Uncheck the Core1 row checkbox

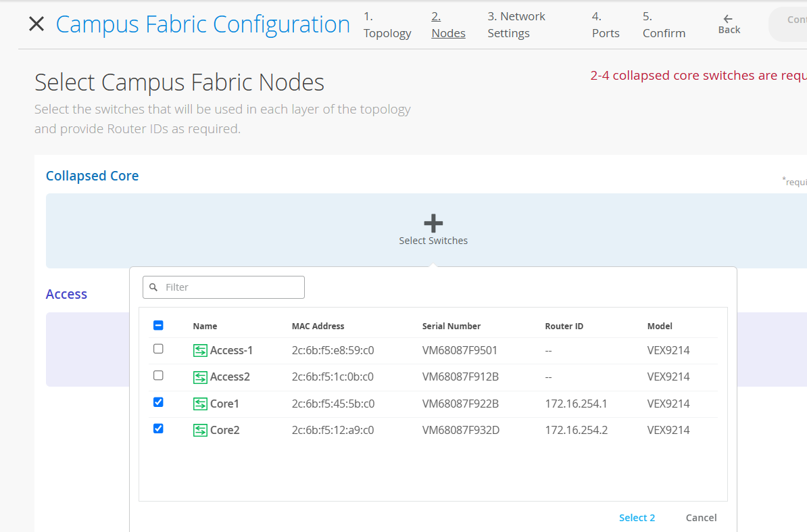click(158, 402)
